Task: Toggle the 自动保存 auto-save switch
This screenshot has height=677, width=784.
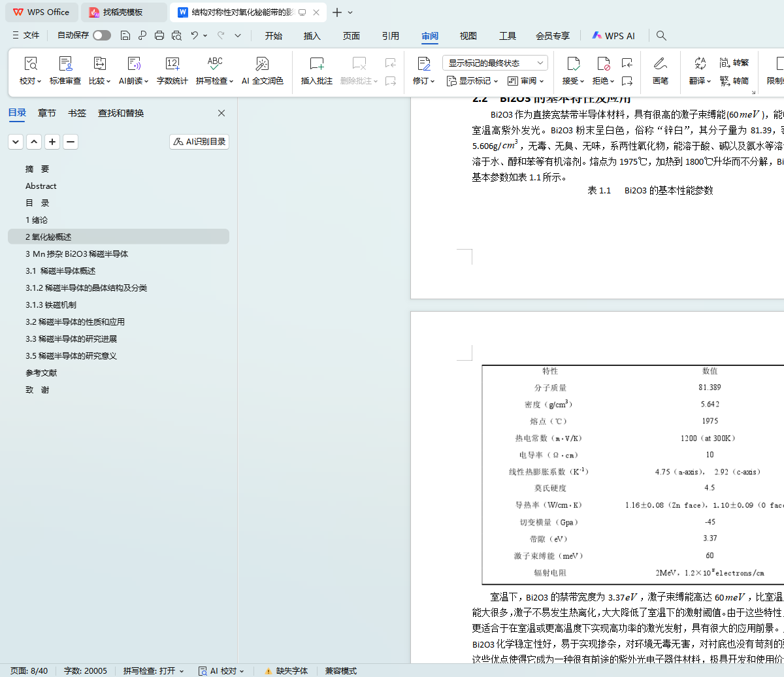Action: (101, 35)
